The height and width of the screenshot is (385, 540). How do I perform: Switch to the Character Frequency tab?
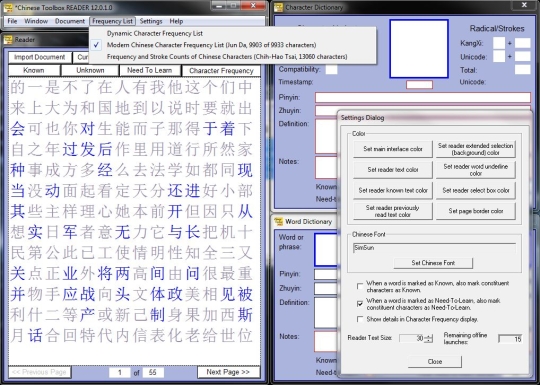tap(221, 71)
